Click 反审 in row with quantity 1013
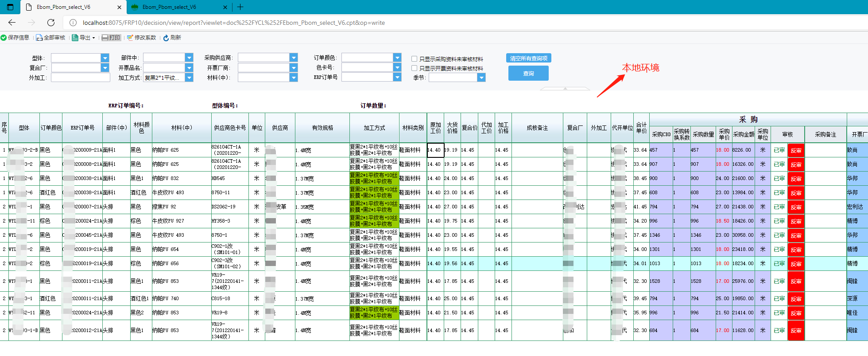The image size is (868, 356). 796,264
